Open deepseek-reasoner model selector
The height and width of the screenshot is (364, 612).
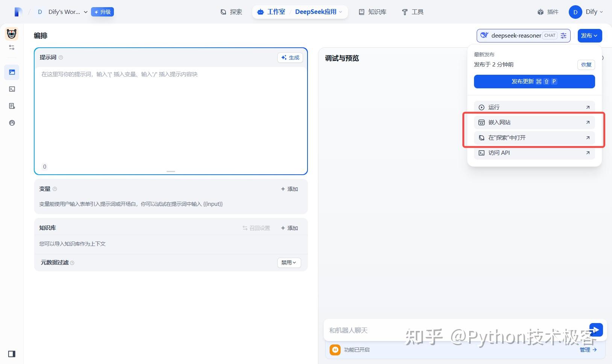click(x=523, y=36)
